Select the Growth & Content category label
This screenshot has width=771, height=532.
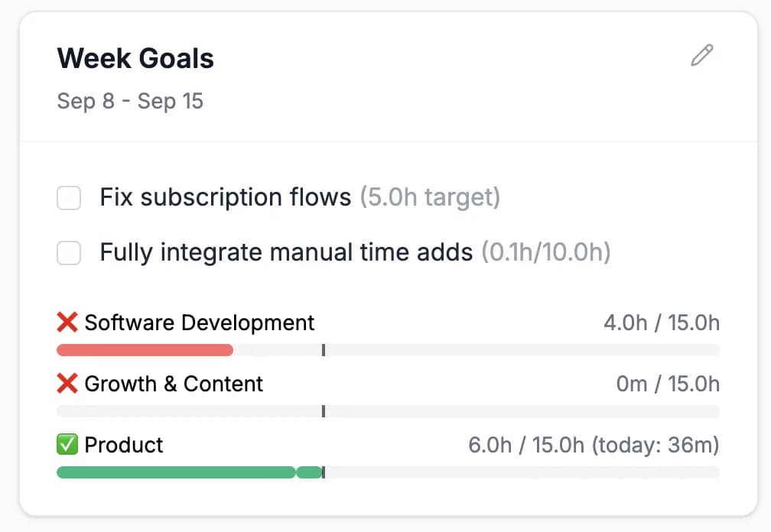click(174, 383)
